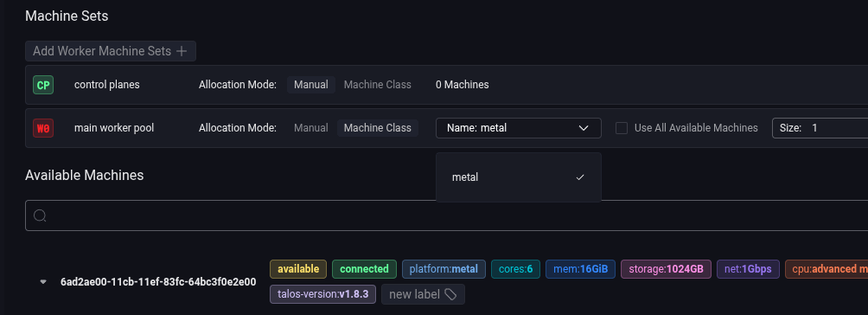Click the checkmark beside metal option
Image resolution: width=868 pixels, height=315 pixels.
pyautogui.click(x=580, y=177)
